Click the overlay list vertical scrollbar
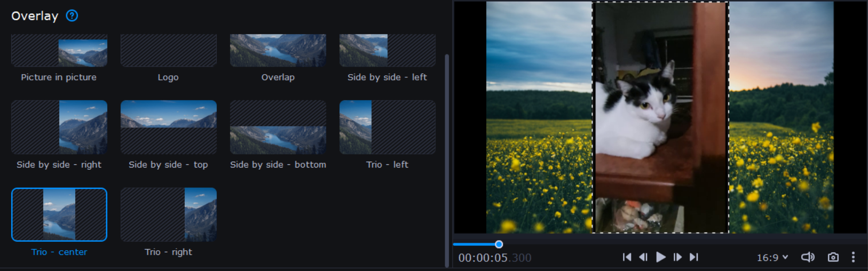 click(447, 160)
